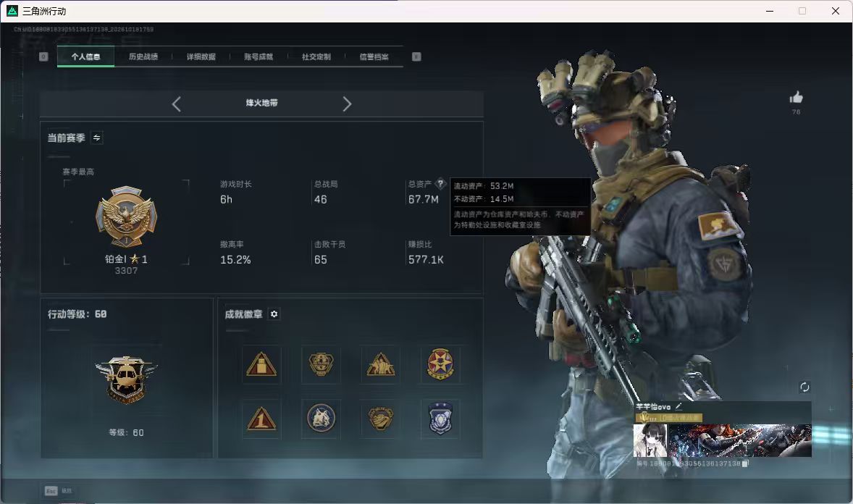Image resolution: width=853 pixels, height=504 pixels.
Task: Click the swap icon beside 当前赛季
Action: (97, 138)
